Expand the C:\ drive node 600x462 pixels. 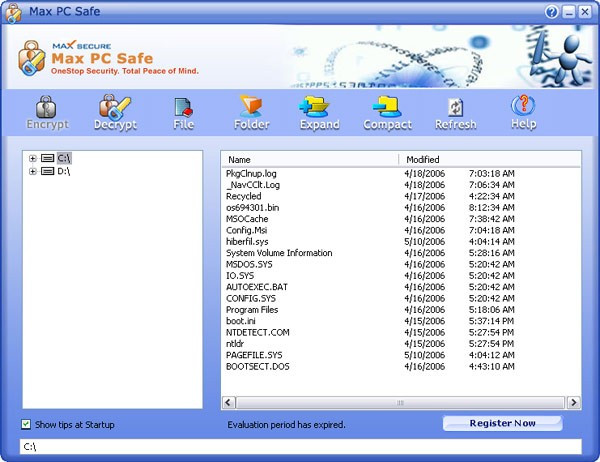[x=33, y=158]
